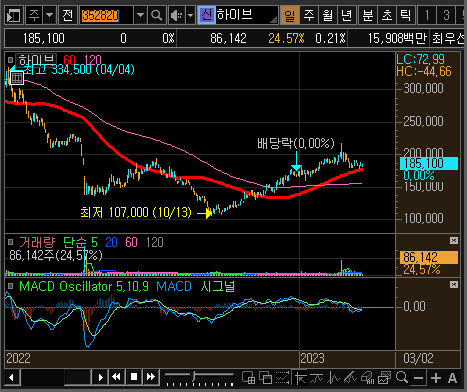Click the 03/02 date label
This screenshot has width=467, height=392.
point(418,358)
